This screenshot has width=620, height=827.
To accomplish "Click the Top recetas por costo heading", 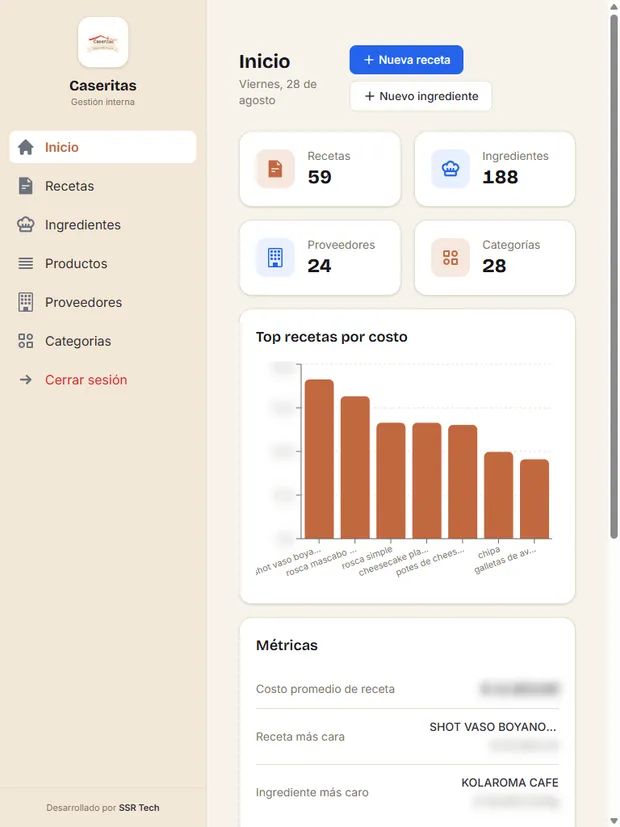I will click(x=331, y=337).
